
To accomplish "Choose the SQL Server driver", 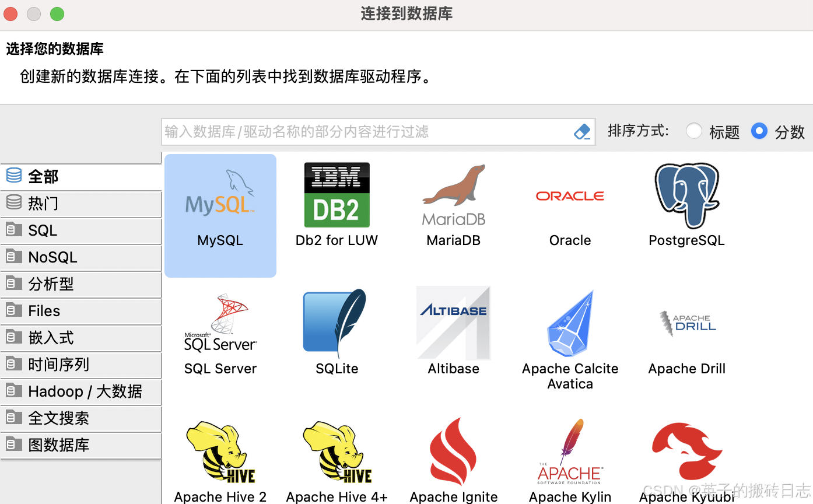I will point(220,334).
